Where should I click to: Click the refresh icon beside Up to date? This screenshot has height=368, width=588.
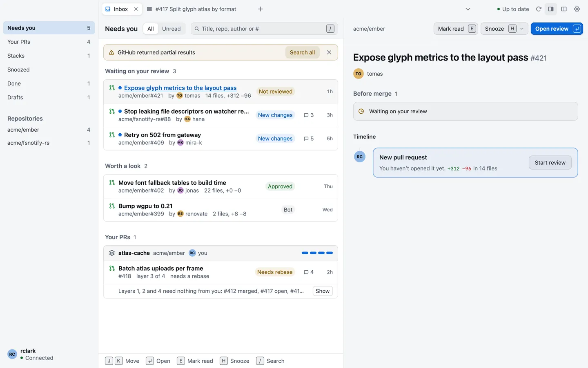point(539,9)
